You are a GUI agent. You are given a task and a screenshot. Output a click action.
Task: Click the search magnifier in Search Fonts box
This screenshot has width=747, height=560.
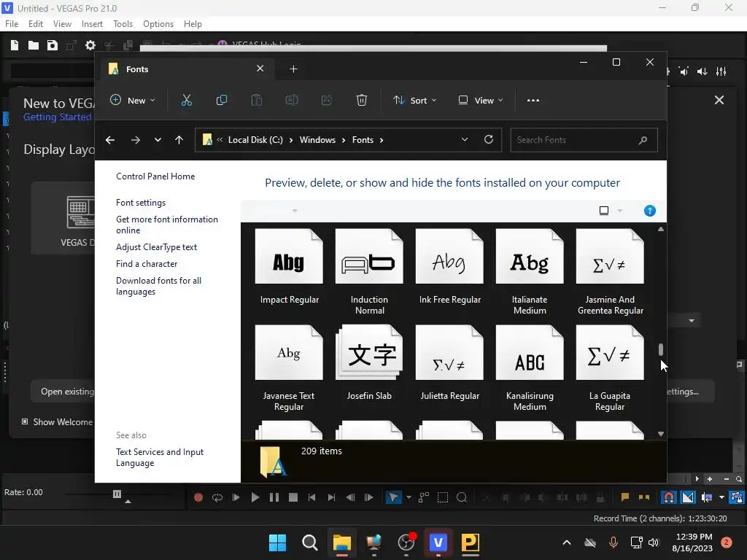tap(643, 140)
